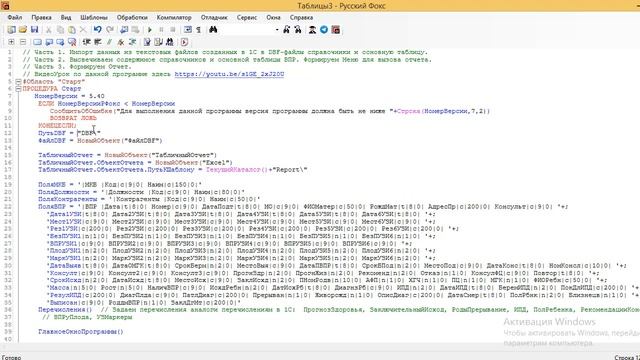Open the Отладчик menu

coord(214,18)
